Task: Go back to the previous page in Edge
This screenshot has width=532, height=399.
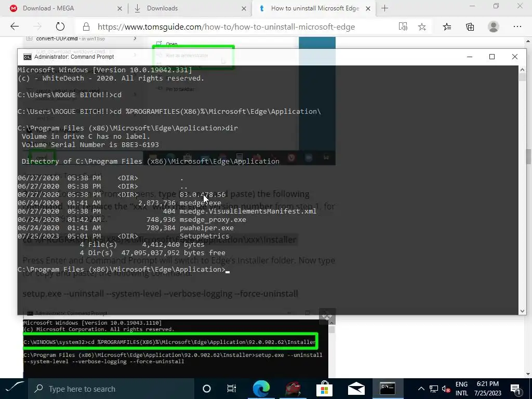Action: pyautogui.click(x=14, y=26)
